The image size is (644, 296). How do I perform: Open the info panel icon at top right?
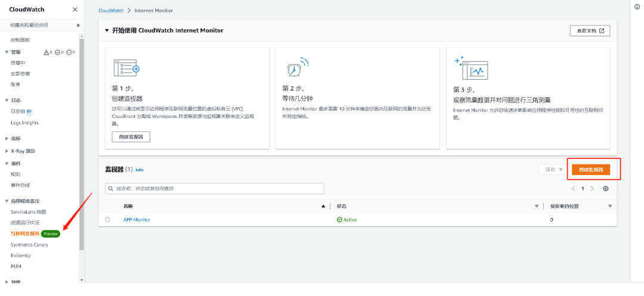637,7
